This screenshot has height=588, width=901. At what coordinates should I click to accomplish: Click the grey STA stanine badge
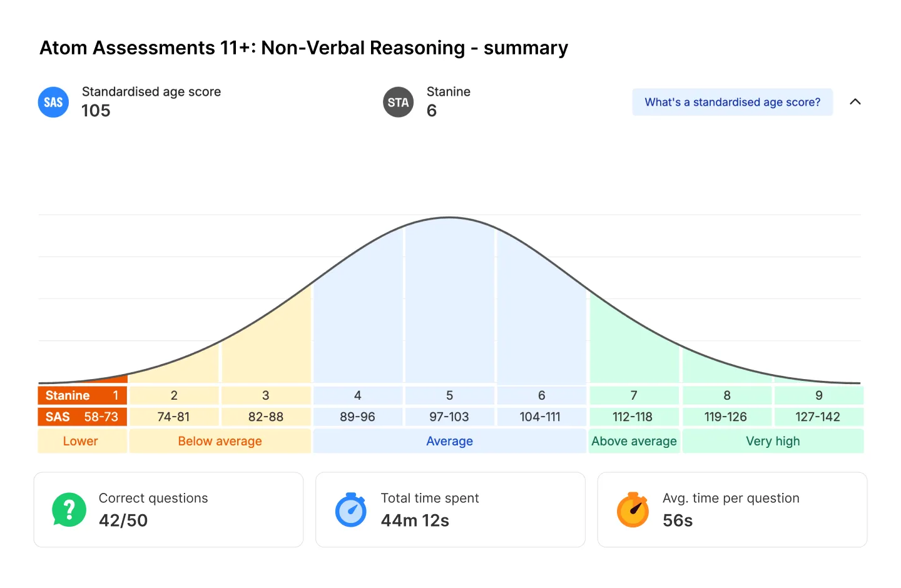tap(398, 102)
